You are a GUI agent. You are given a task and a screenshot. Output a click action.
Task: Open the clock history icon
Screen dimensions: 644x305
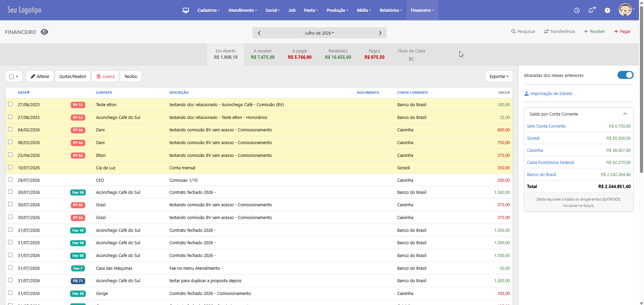click(577, 10)
